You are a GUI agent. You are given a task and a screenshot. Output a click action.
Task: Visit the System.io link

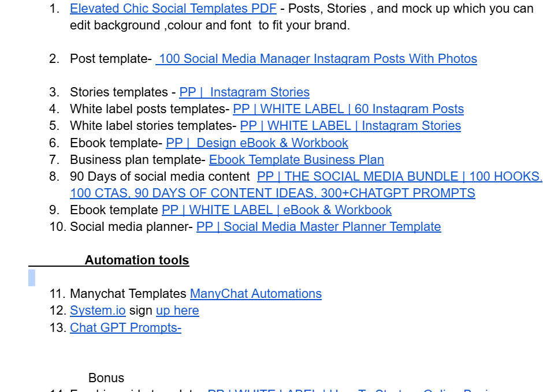pyautogui.click(x=98, y=311)
